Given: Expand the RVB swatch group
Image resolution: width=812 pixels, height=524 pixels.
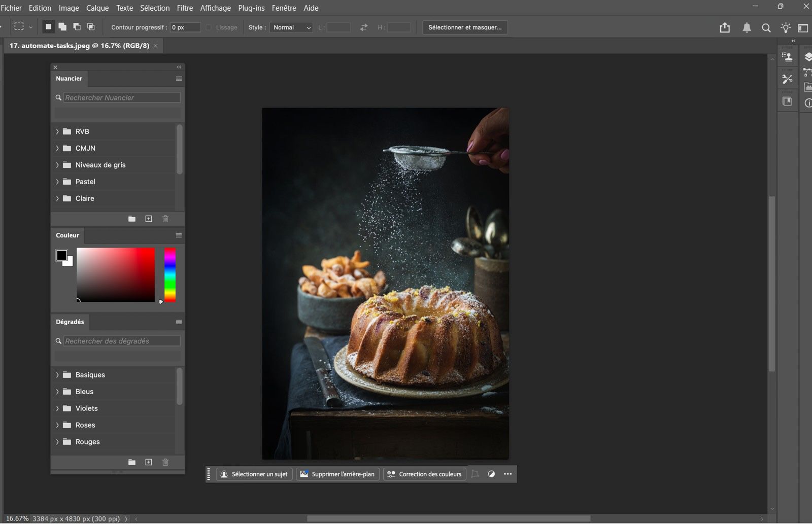Looking at the screenshot, I should pos(57,131).
